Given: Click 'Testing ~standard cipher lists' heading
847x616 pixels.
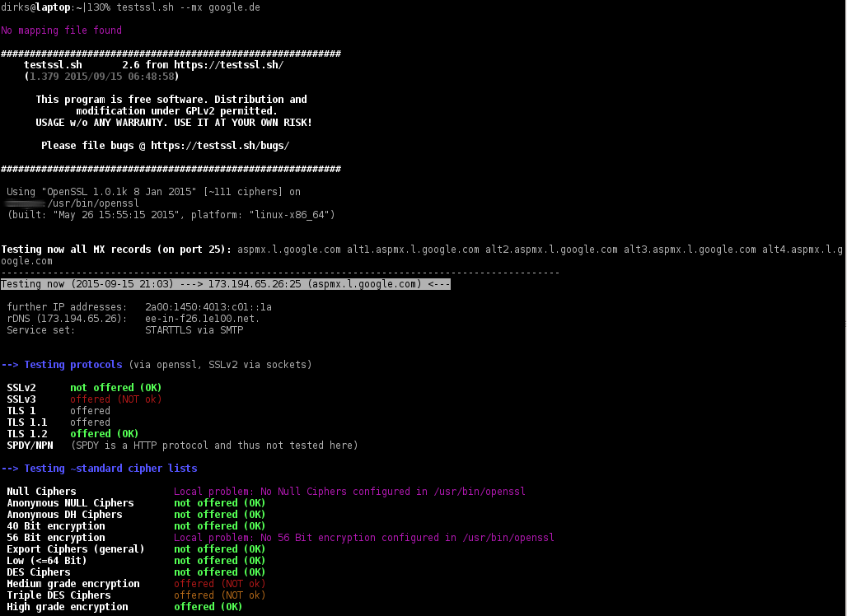Looking at the screenshot, I should point(110,469).
